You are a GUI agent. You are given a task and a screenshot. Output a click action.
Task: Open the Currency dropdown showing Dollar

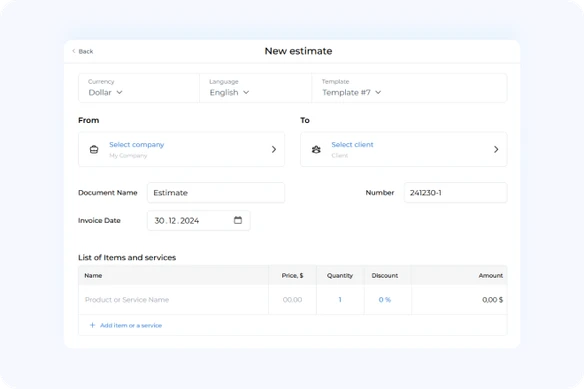tap(105, 92)
